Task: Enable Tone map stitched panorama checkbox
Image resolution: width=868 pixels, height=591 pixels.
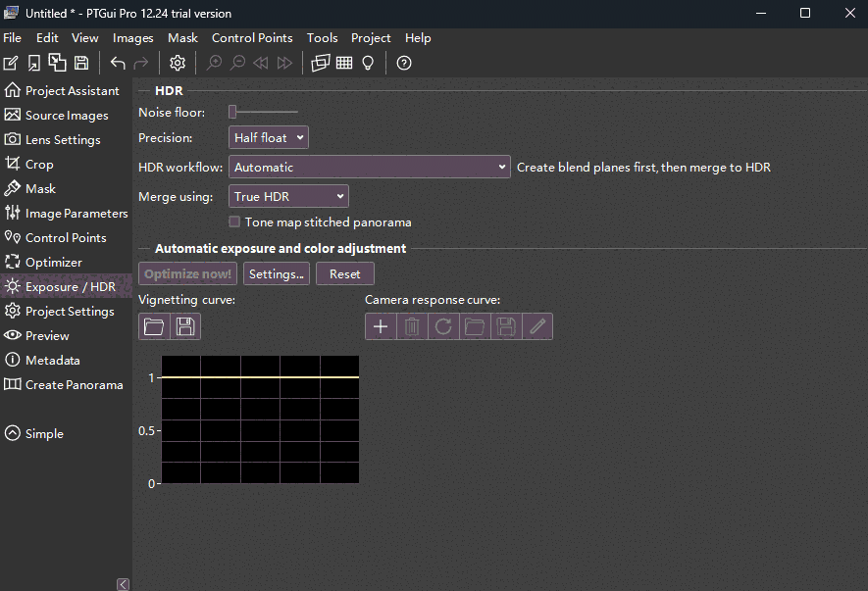Action: 234,222
